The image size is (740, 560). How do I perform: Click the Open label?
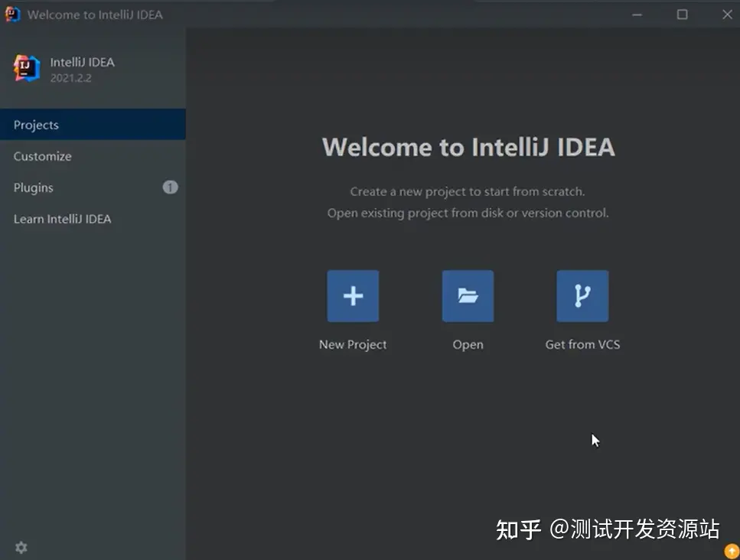click(x=468, y=345)
